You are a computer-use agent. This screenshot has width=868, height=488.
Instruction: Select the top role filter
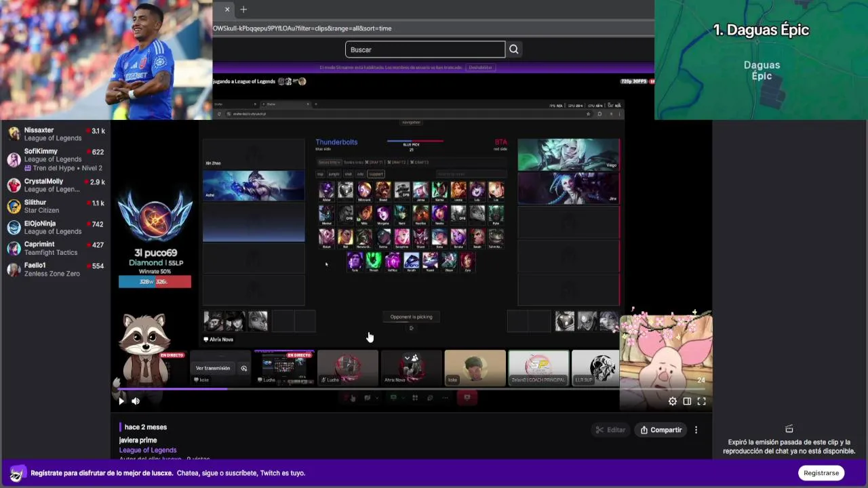320,174
